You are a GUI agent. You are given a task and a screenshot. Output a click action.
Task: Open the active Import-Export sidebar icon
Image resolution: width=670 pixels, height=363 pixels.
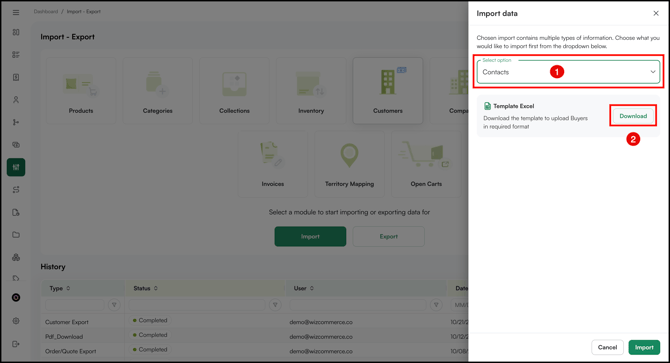[x=16, y=167]
